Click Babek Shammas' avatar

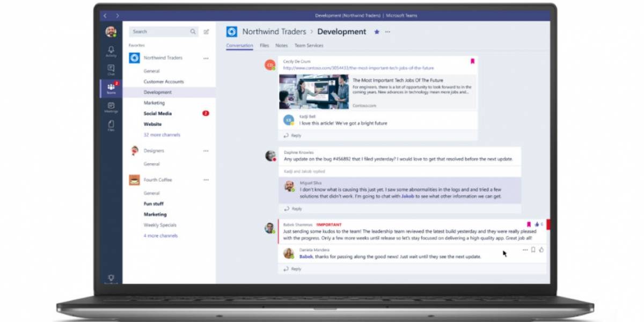coord(270,228)
